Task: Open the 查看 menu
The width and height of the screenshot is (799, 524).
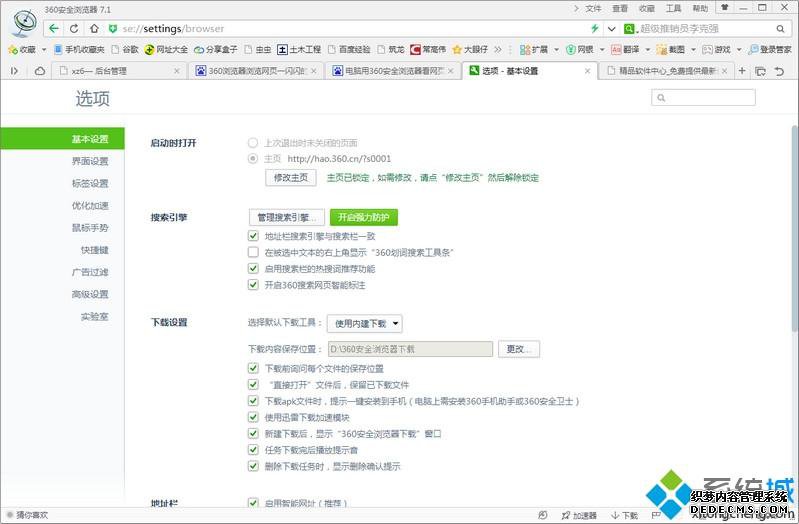Action: click(x=620, y=8)
